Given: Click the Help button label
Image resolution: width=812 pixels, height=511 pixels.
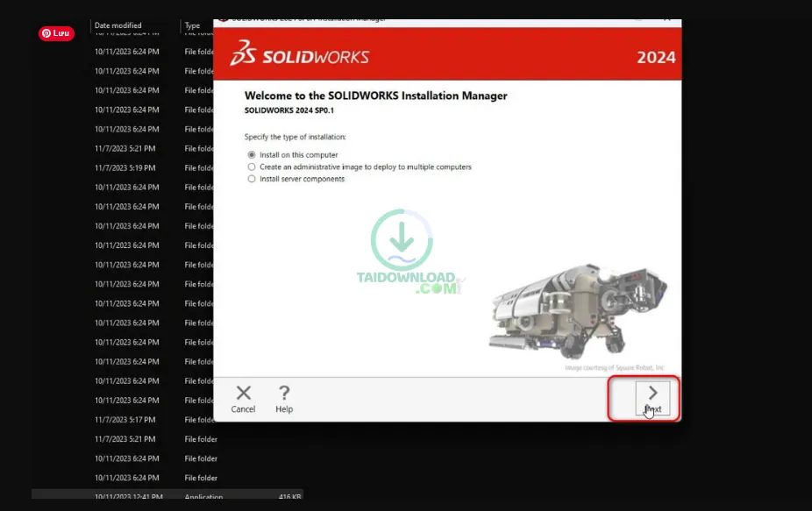Looking at the screenshot, I should pos(283,408).
